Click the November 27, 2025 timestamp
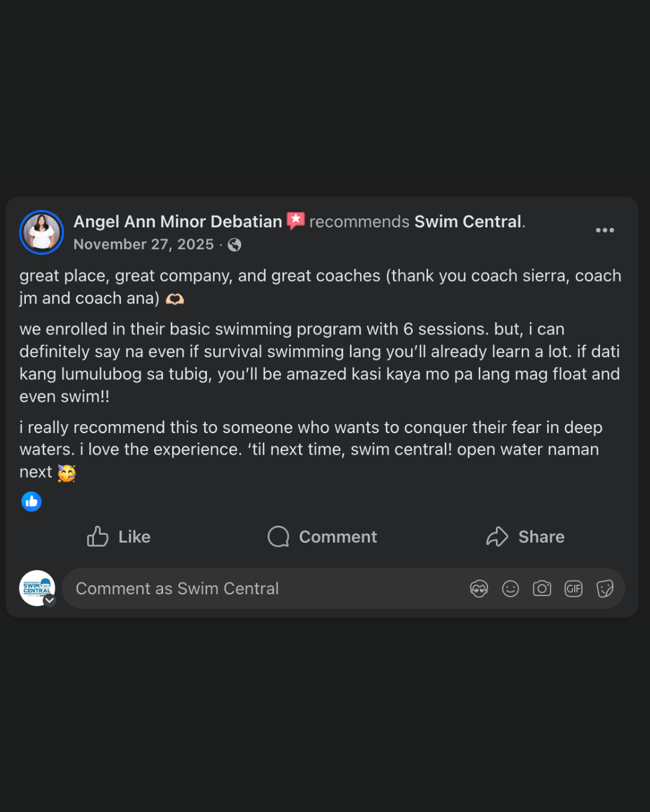The width and height of the screenshot is (650, 812). click(x=143, y=245)
